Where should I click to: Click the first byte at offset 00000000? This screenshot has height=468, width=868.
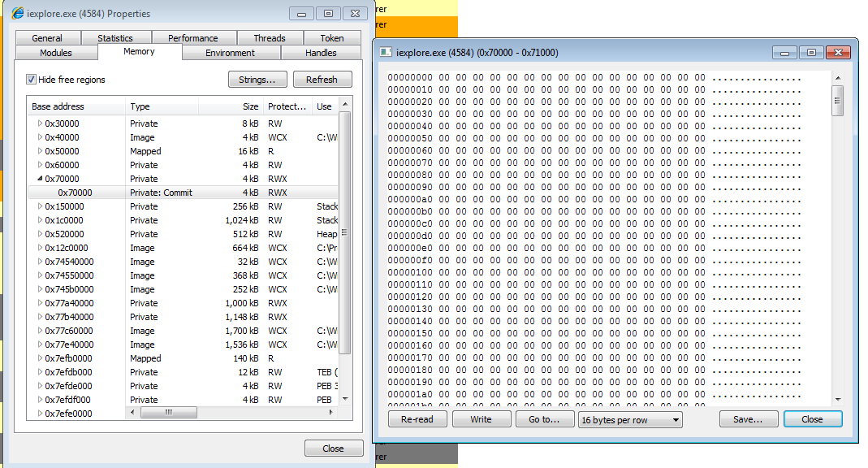click(444, 77)
